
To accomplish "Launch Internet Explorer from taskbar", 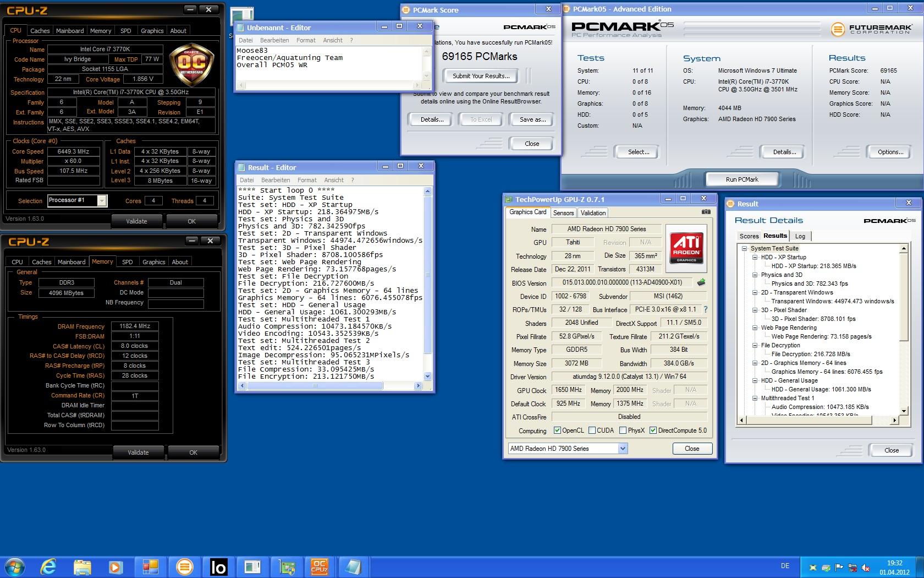I will click(48, 566).
